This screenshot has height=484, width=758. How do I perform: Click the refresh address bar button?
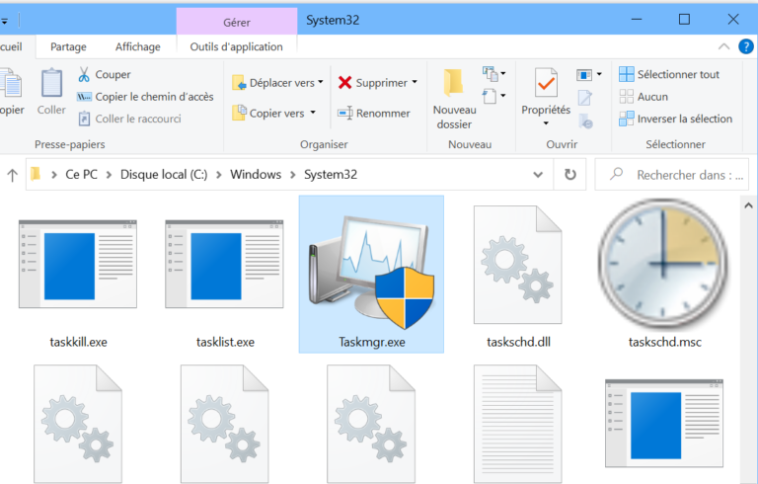(x=570, y=175)
